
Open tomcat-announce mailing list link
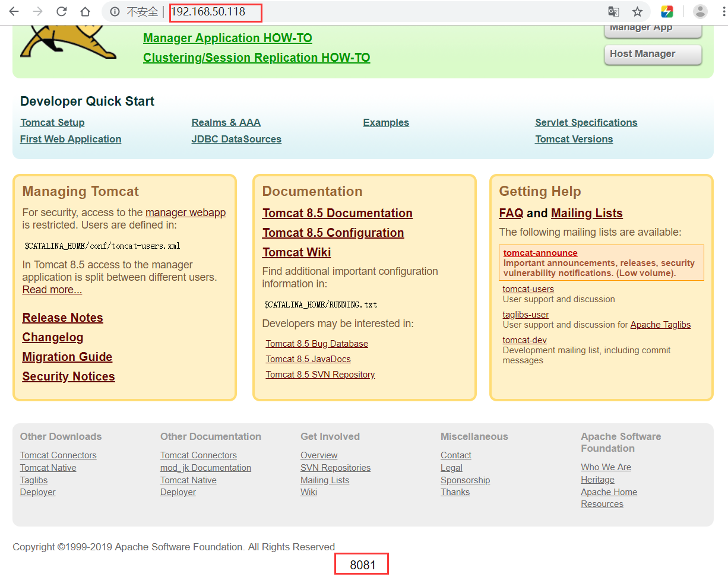coord(540,253)
